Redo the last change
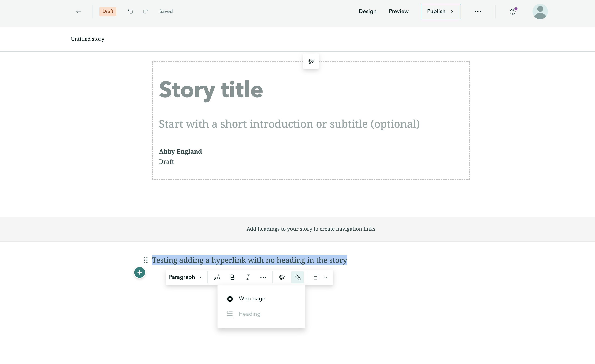 [145, 11]
